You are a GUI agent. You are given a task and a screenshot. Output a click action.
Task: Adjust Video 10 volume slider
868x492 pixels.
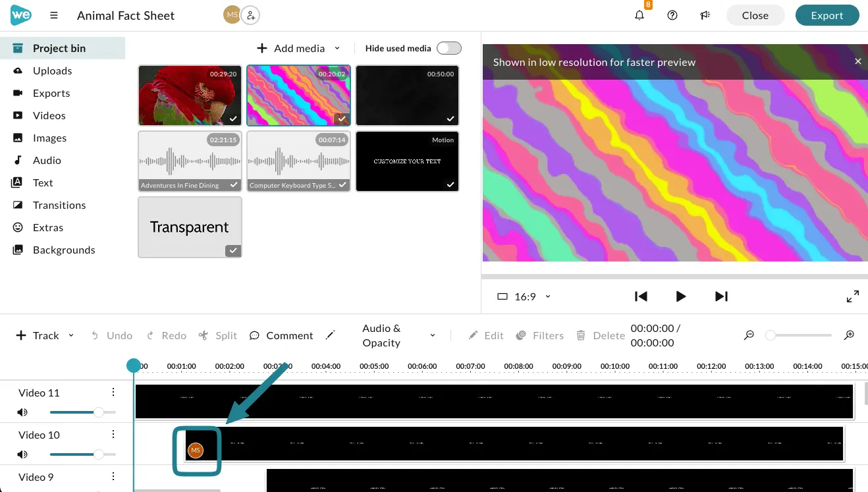[83, 454]
